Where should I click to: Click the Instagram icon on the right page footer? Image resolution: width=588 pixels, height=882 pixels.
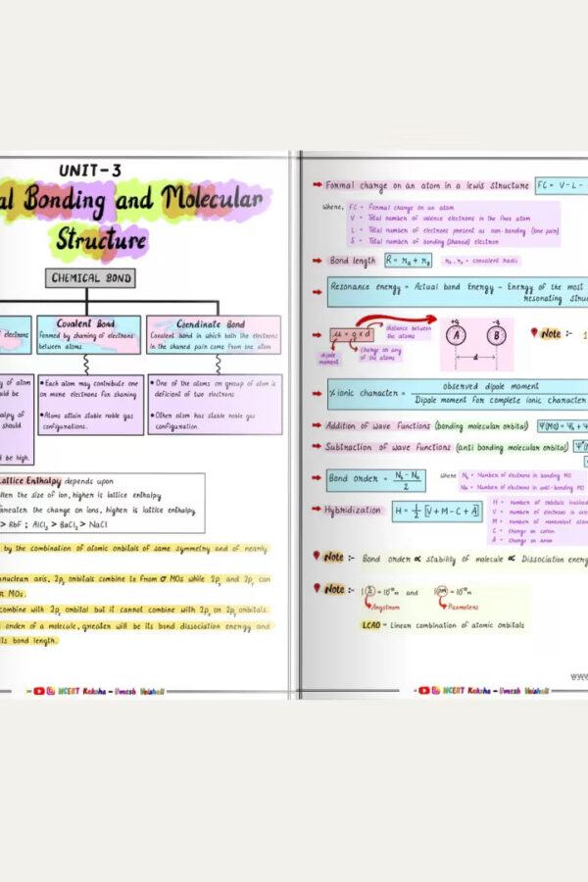point(435,690)
